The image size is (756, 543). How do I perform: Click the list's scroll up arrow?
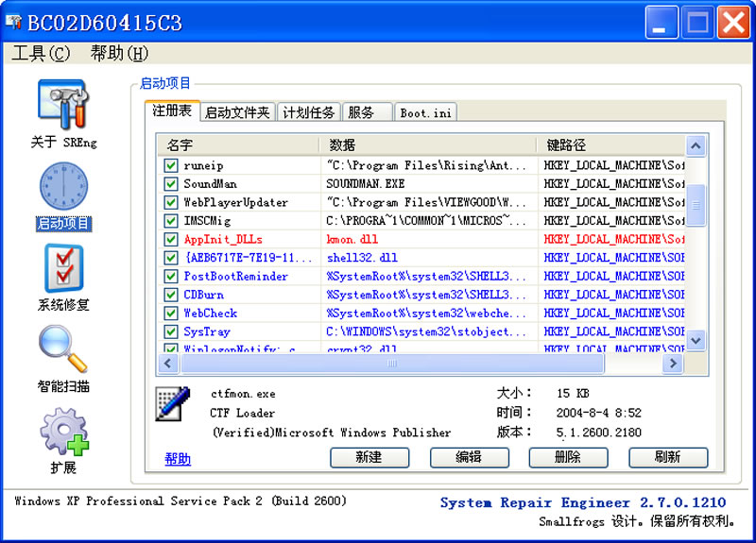coord(696,145)
